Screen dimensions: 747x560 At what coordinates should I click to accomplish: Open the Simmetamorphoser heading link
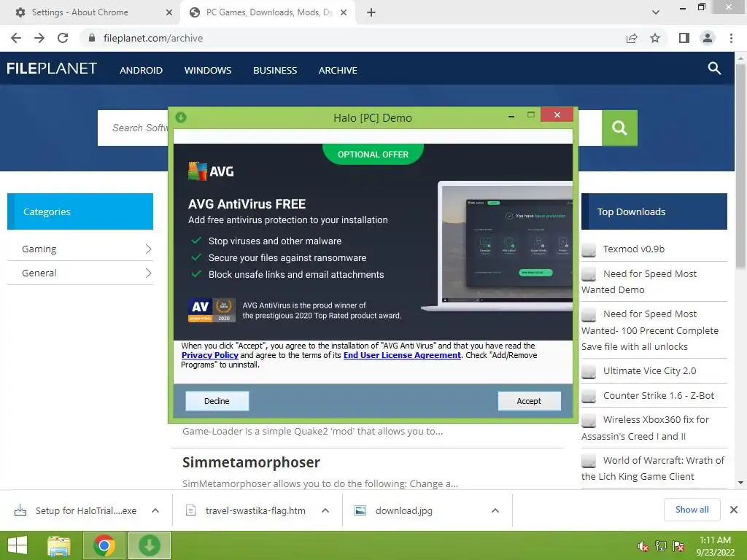pyautogui.click(x=251, y=462)
